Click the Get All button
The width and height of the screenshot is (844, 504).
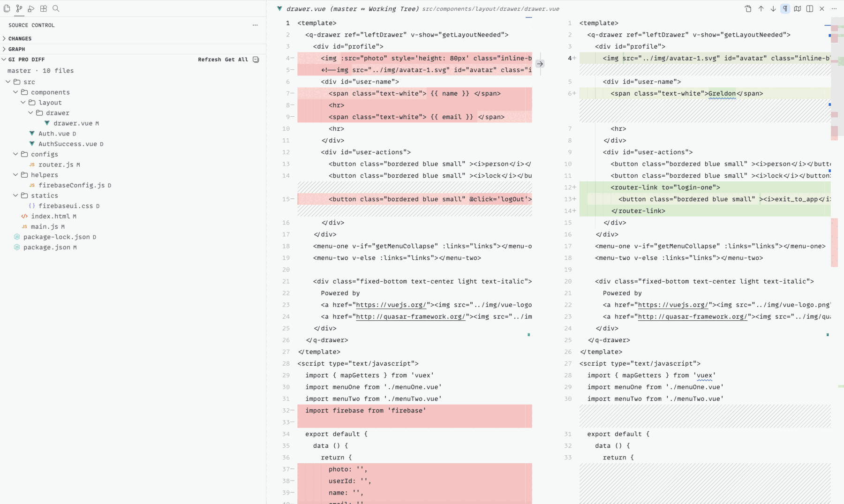point(236,60)
